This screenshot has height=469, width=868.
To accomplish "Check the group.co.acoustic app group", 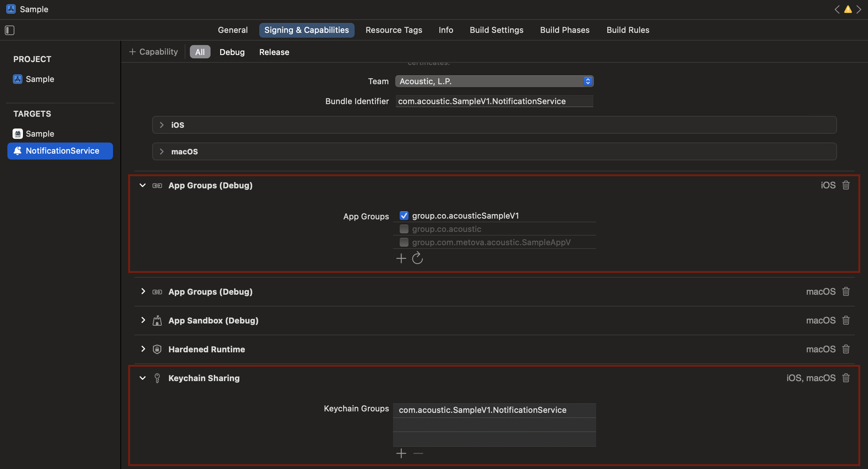I will 404,229.
